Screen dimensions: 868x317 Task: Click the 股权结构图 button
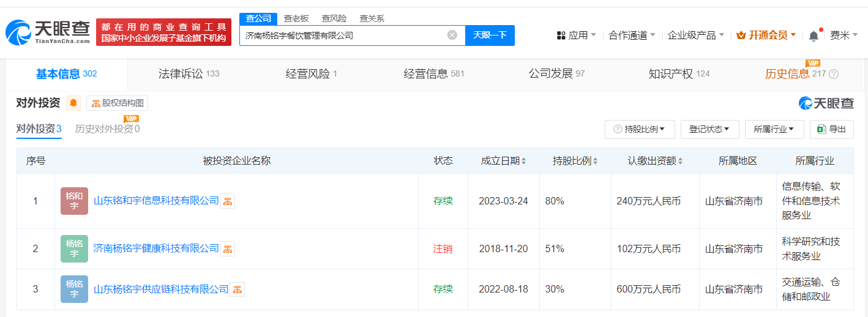(117, 103)
